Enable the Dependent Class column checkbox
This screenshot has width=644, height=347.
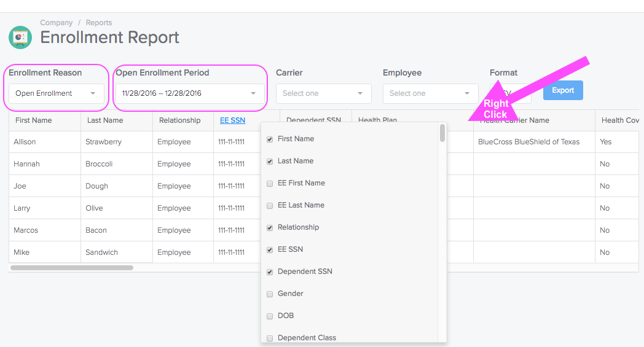(x=270, y=338)
